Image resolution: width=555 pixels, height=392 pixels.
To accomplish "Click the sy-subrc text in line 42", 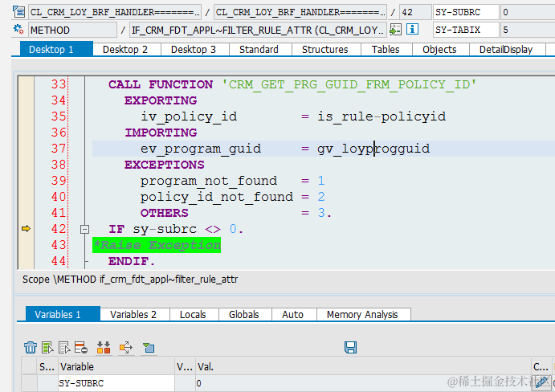I will pos(165,230).
